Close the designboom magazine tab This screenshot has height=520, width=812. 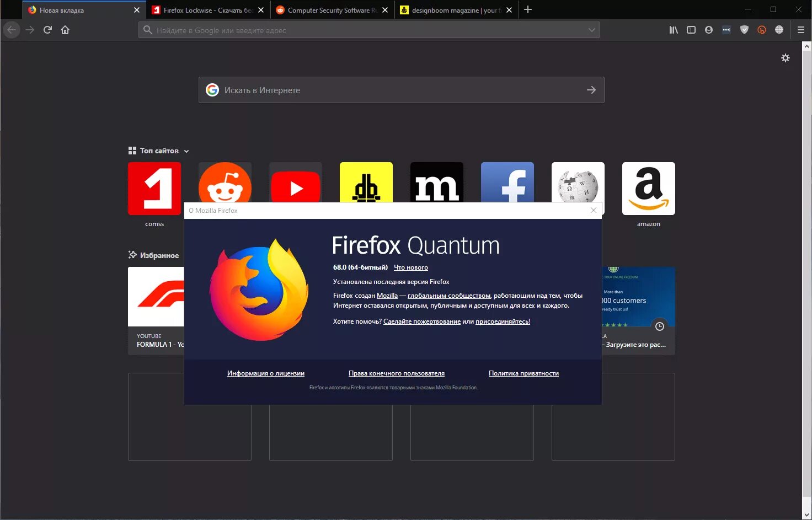(x=509, y=10)
